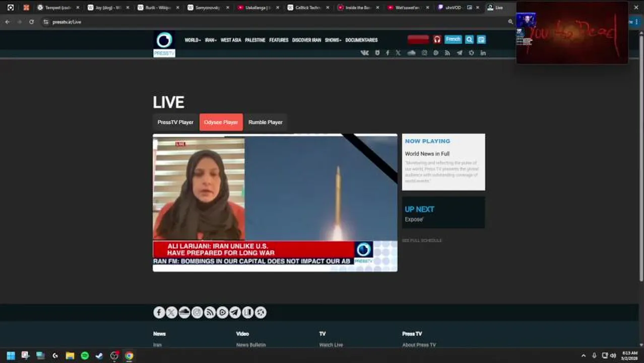Viewport: 644px width, 363px height.
Task: Open SEE FULL SCHEDULE link
Action: coord(422,240)
